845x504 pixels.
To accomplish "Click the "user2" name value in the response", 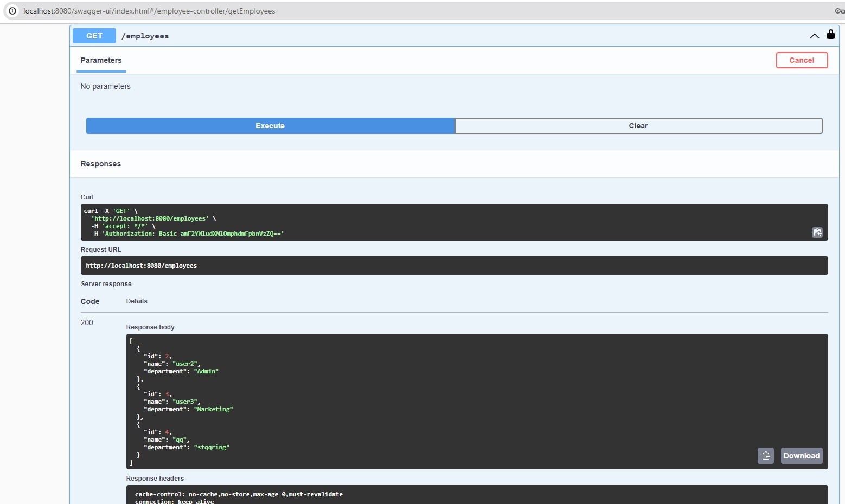I will point(185,364).
